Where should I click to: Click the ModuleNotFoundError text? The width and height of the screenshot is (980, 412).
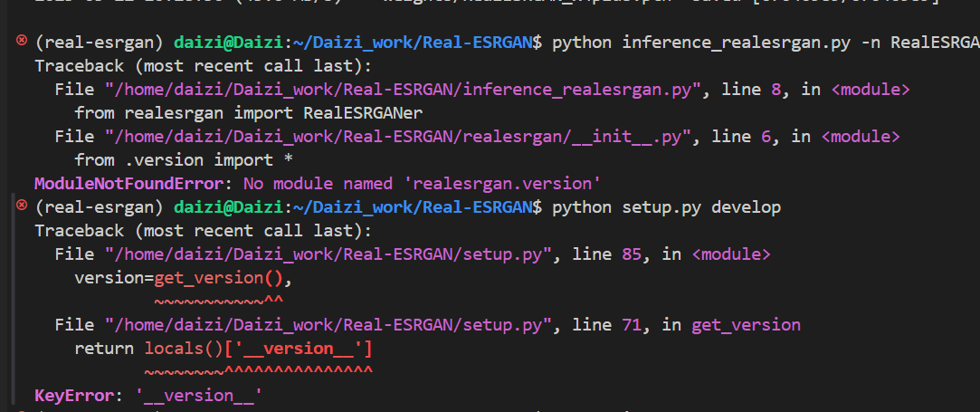[x=128, y=184]
